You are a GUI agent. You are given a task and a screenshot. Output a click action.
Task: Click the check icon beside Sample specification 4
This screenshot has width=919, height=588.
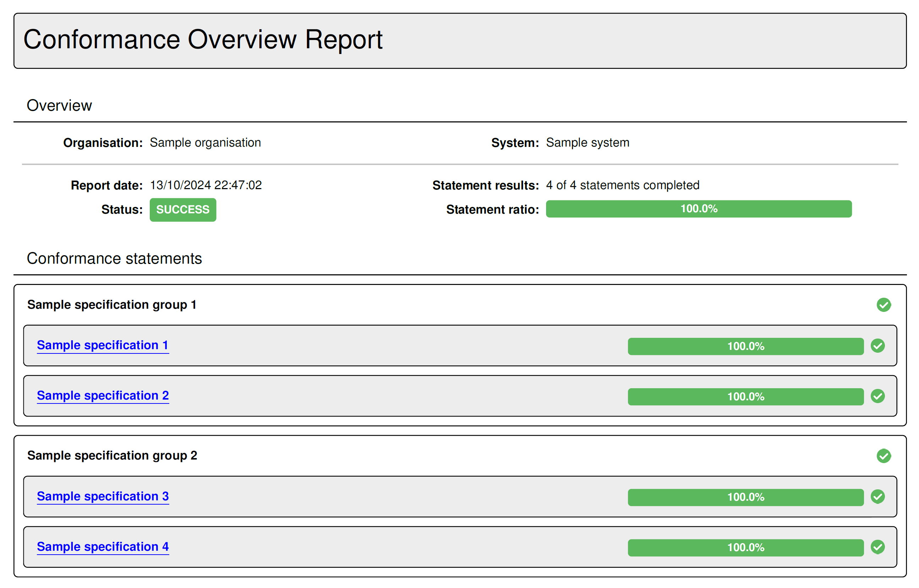click(x=878, y=547)
